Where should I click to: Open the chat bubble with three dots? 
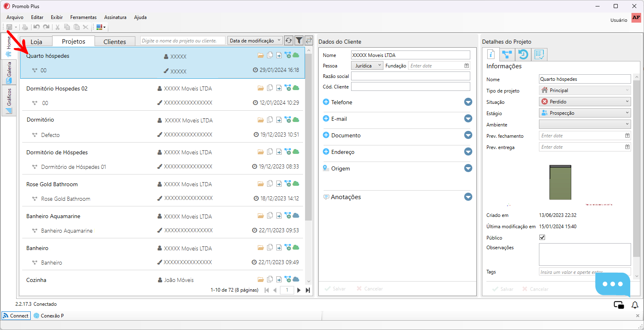pos(612,284)
